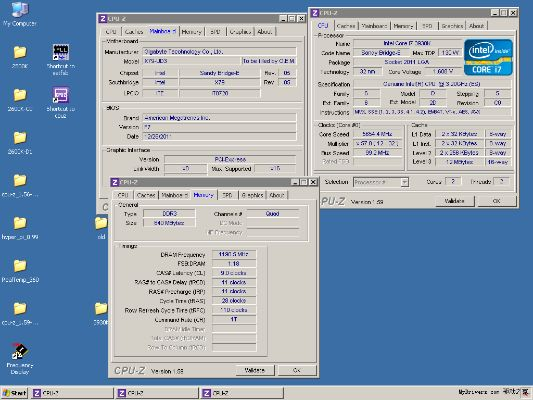The width and height of the screenshot is (533, 400).
Task: Click the Z icon in Memory window title bar
Action: pos(115,182)
